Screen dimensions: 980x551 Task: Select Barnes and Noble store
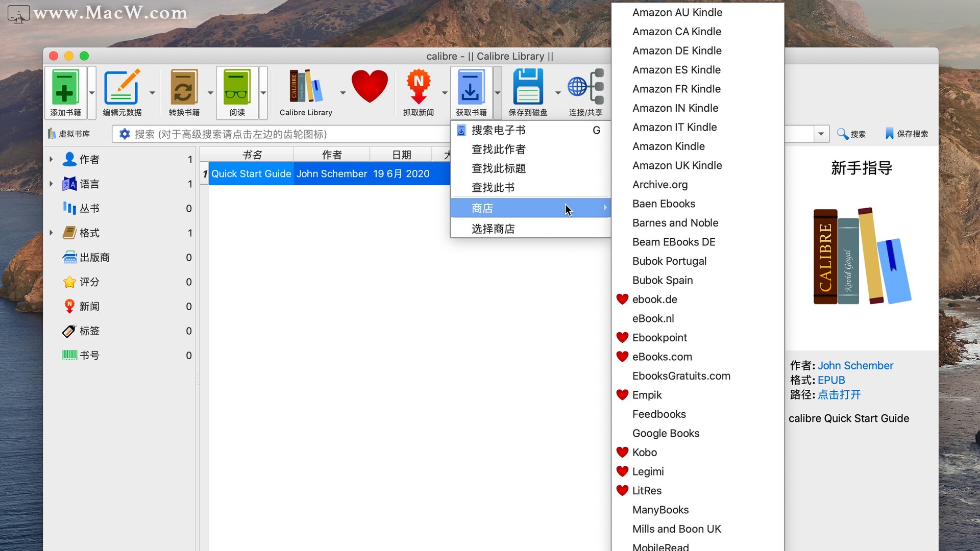pos(697,223)
